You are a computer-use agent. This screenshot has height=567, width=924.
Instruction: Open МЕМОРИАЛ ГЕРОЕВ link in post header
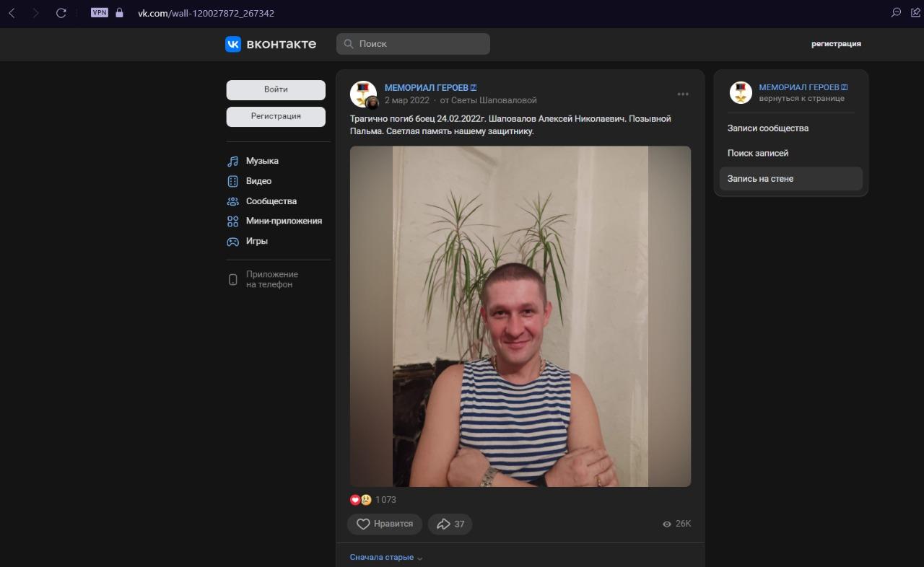(x=427, y=87)
